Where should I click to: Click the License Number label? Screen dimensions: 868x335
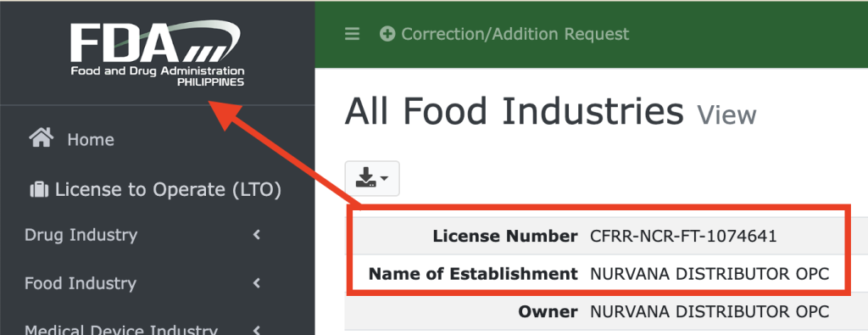coord(505,237)
